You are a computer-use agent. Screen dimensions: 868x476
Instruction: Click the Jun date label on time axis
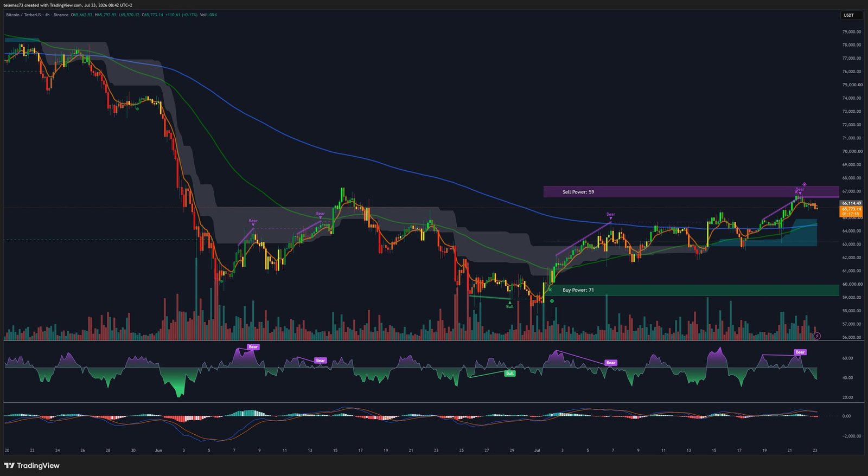tap(158, 450)
